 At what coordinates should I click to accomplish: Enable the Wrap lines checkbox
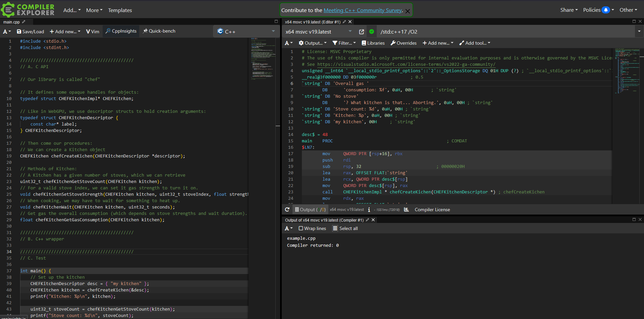[x=301, y=228]
